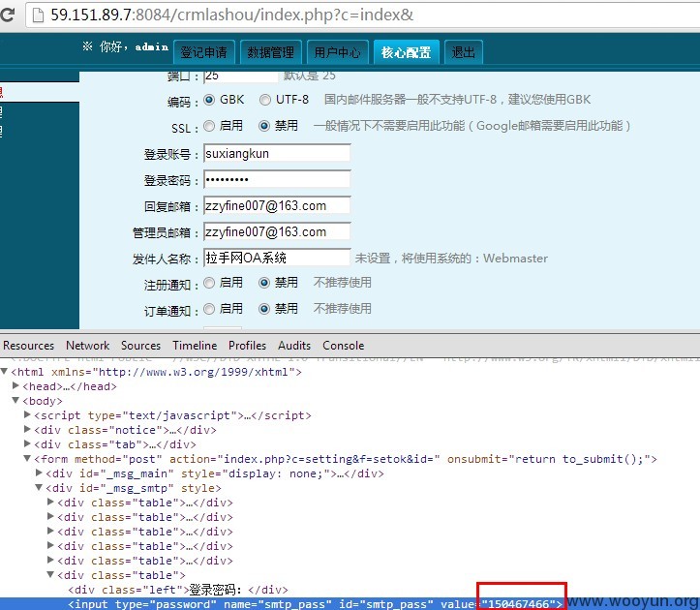Switch to DevTools Resources tab
700x610 pixels.
(x=29, y=346)
